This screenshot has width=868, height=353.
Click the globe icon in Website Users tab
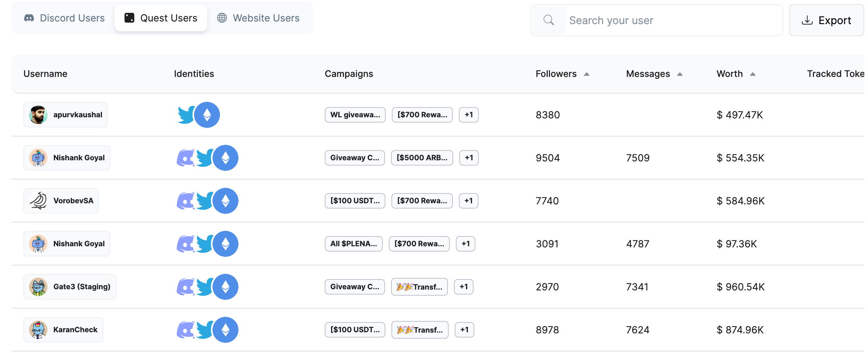222,18
